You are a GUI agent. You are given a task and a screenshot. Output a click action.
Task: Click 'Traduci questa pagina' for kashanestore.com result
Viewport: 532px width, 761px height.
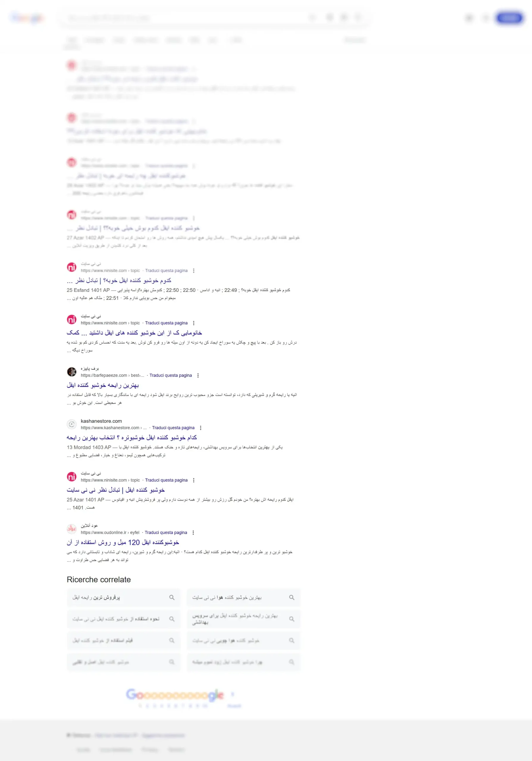pyautogui.click(x=173, y=427)
